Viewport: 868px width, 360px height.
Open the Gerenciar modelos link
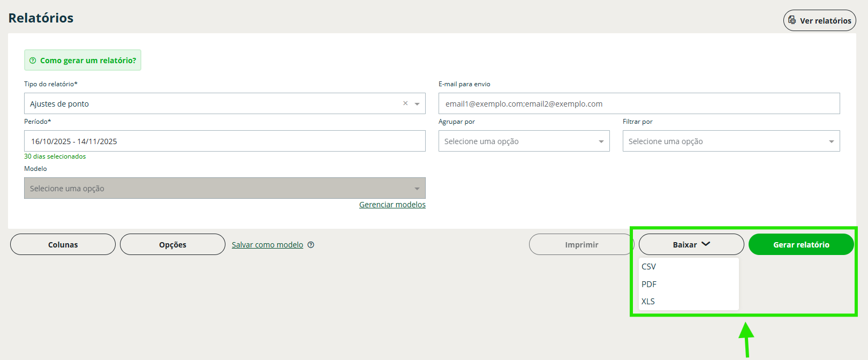(x=392, y=205)
